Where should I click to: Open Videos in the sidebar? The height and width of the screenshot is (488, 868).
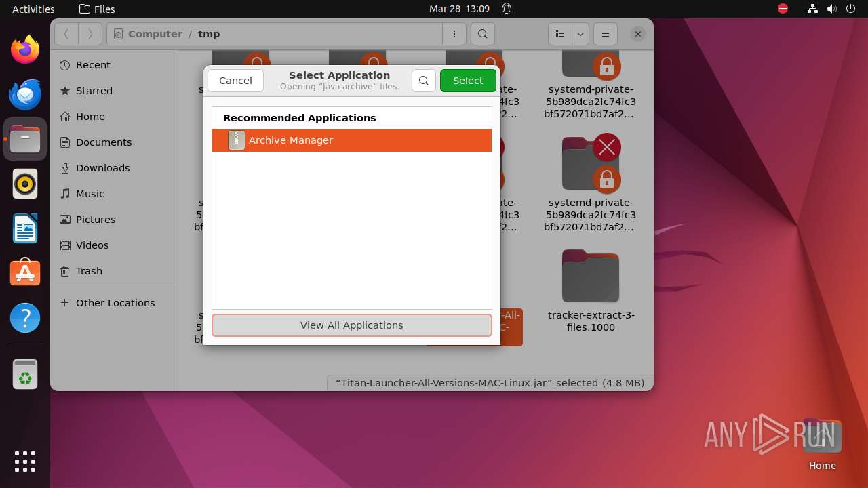click(114, 245)
